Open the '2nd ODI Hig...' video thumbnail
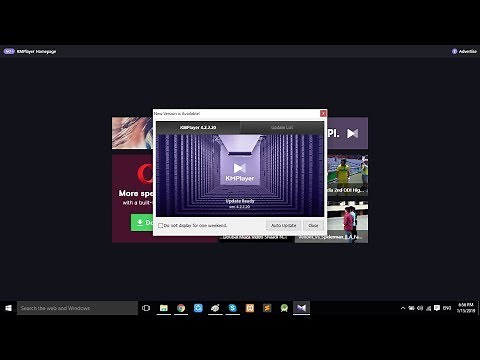Viewport: 480px width, 360px height. tap(348, 175)
